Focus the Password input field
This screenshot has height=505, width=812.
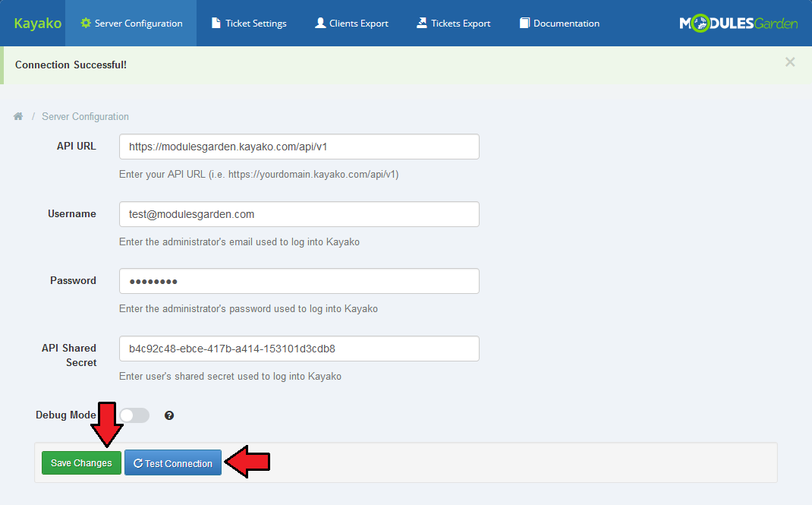pyautogui.click(x=299, y=281)
